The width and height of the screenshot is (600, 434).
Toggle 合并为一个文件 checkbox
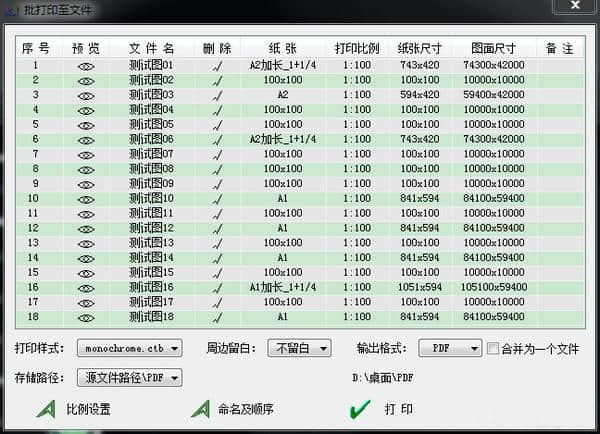click(x=492, y=348)
